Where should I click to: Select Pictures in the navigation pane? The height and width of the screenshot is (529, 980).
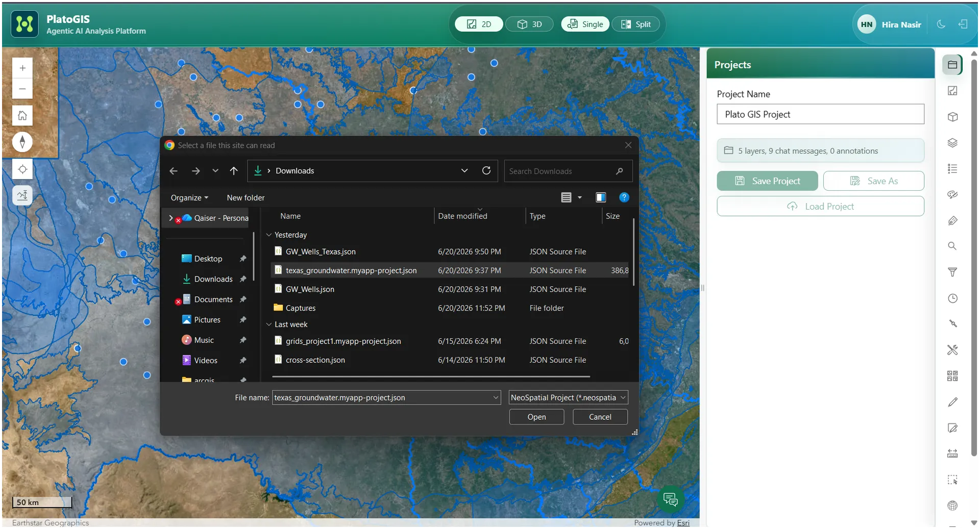(x=207, y=320)
